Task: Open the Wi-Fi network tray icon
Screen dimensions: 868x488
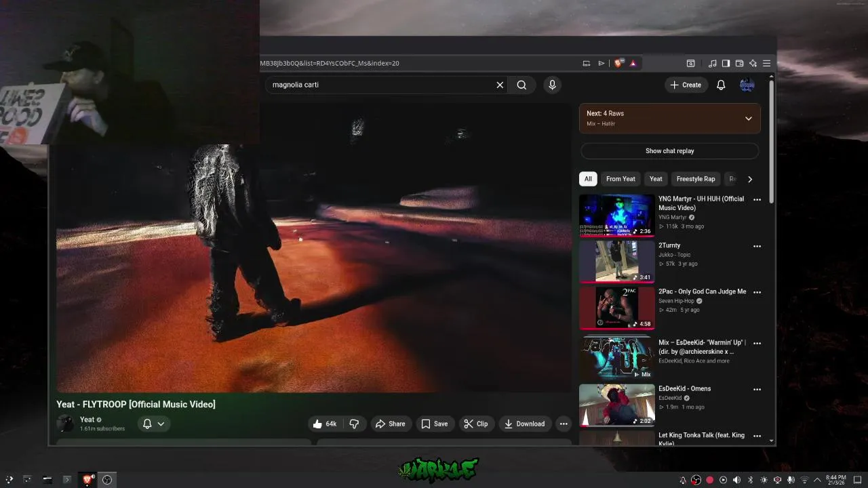Action: [x=804, y=480]
